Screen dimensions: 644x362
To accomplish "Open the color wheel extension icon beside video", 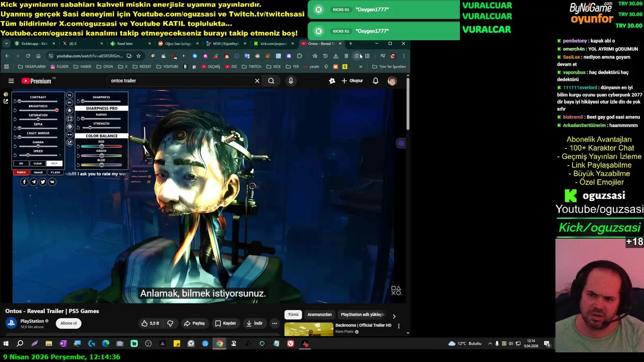I will 6,95.
